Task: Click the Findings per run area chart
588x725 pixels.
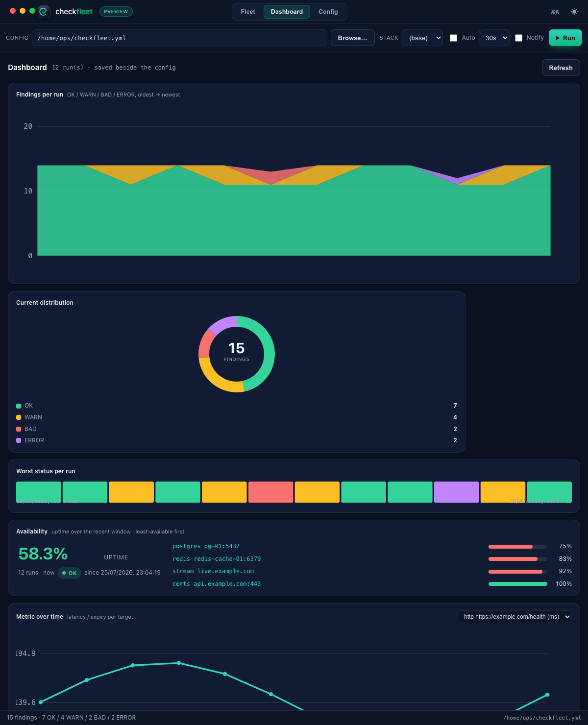Action: (x=294, y=191)
